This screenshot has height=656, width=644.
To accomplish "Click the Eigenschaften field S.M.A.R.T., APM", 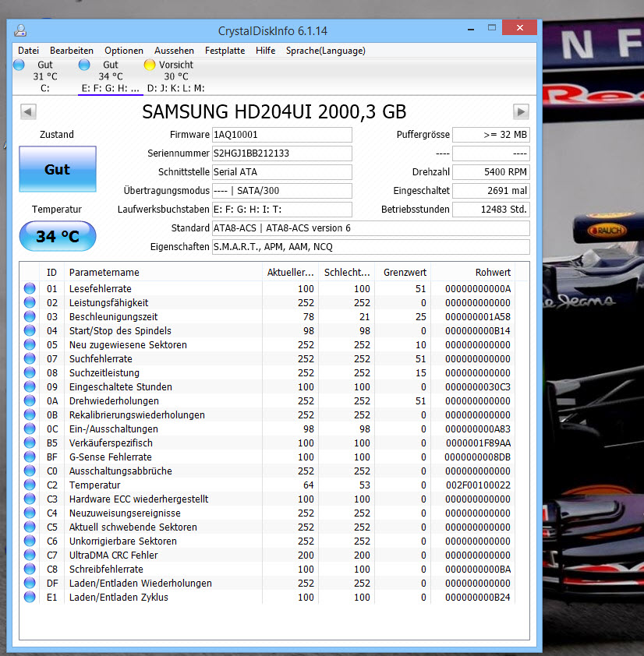I will (x=370, y=247).
